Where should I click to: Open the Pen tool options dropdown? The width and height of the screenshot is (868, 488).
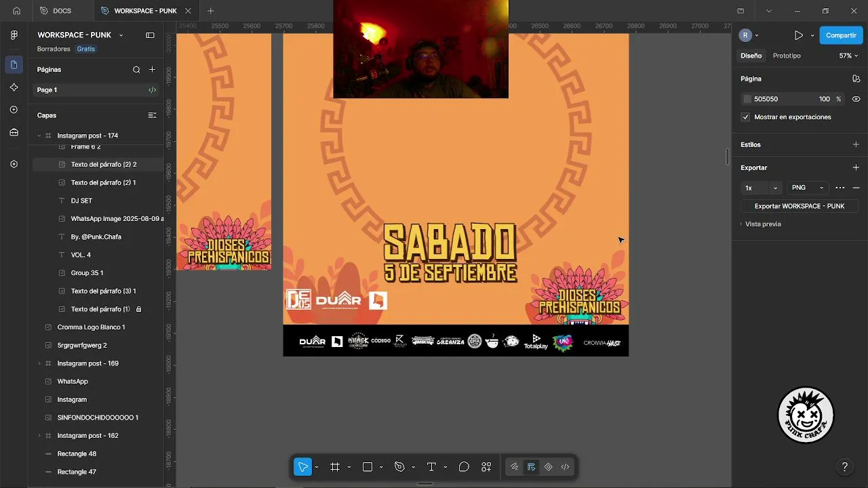point(413,467)
